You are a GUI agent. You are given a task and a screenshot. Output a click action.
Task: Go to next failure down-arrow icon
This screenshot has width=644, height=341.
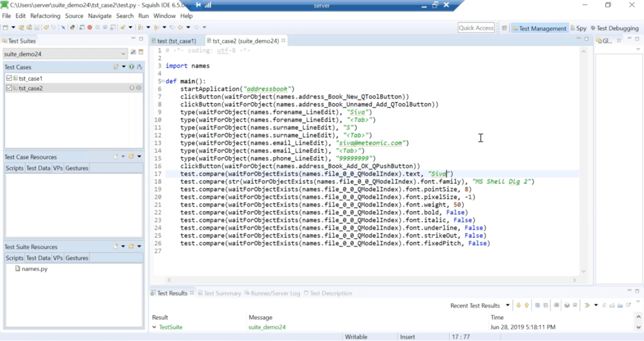point(518,306)
